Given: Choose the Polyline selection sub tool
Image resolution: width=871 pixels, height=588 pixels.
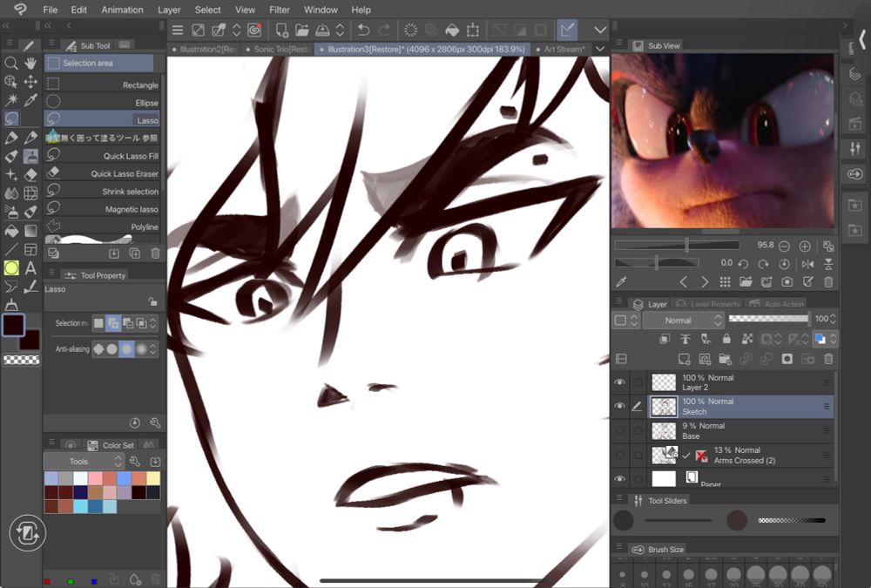Looking at the screenshot, I should point(102,226).
